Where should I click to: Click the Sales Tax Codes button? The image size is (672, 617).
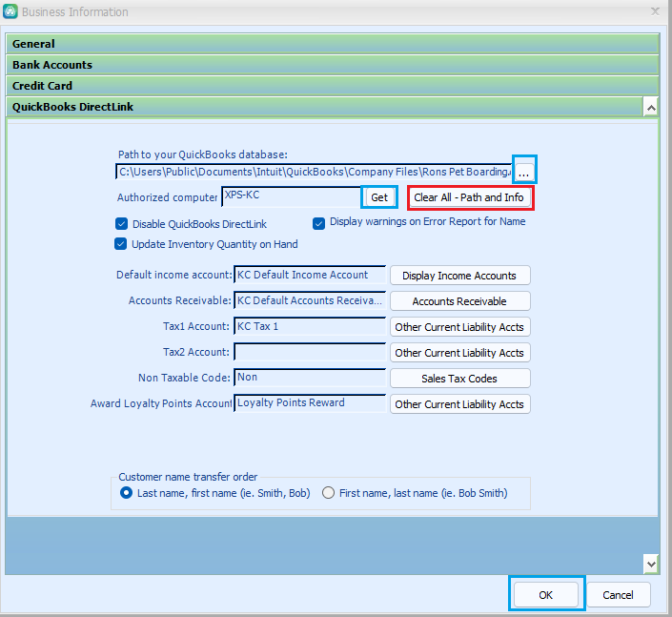pyautogui.click(x=459, y=379)
